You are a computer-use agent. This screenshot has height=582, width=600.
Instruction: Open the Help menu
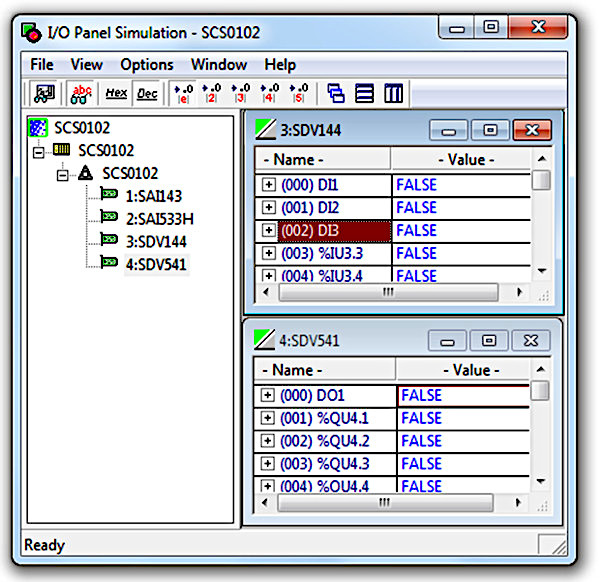point(280,64)
